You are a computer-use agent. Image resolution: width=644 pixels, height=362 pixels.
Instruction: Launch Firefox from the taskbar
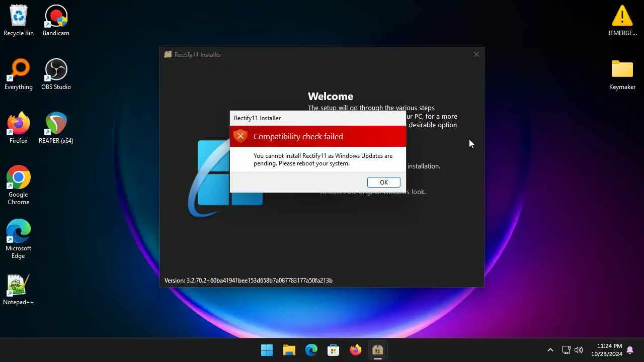pyautogui.click(x=355, y=350)
